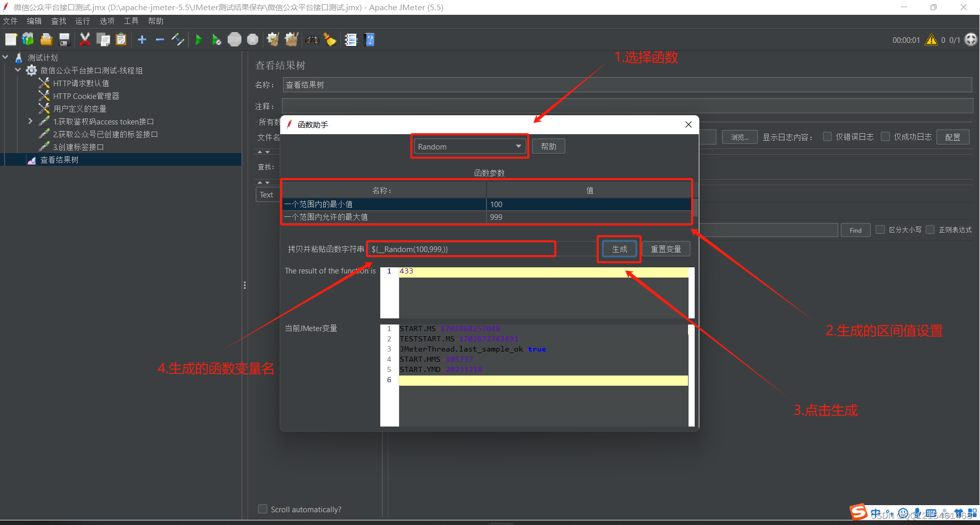This screenshot has width=980, height=525.
Task: Click the 浏览... button
Action: pos(740,137)
